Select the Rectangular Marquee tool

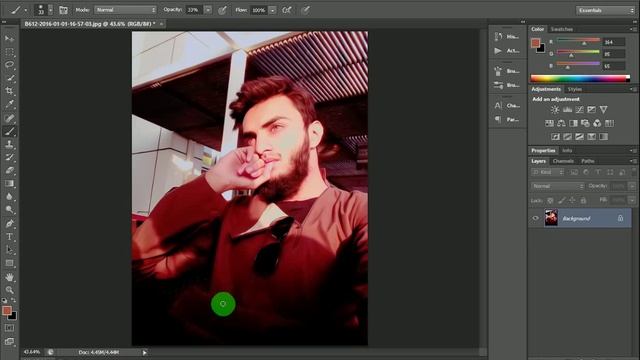click(9, 52)
